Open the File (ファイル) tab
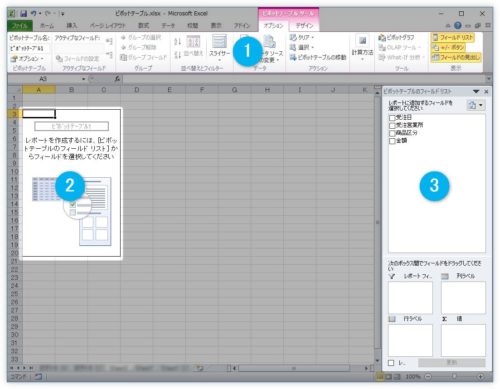The width and height of the screenshot is (500, 389). [20, 26]
